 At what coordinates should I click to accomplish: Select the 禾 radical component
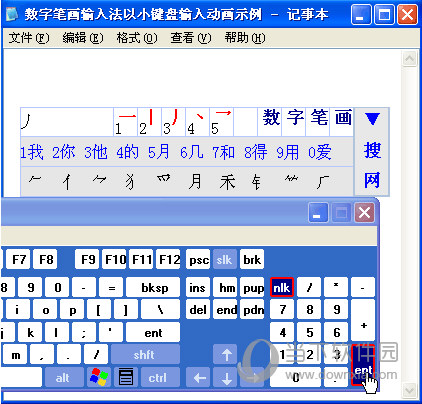[227, 182]
